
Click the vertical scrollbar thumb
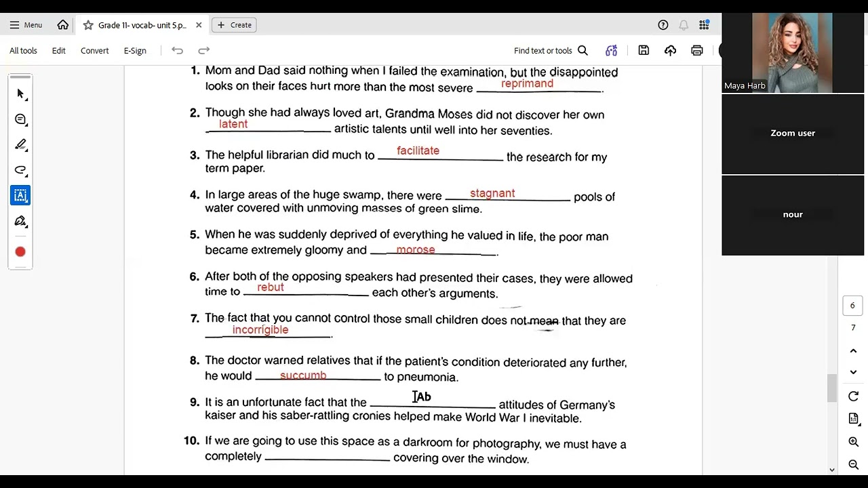(831, 388)
